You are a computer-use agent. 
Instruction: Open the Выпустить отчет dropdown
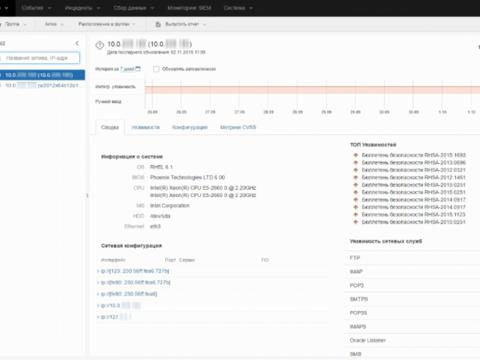click(185, 24)
